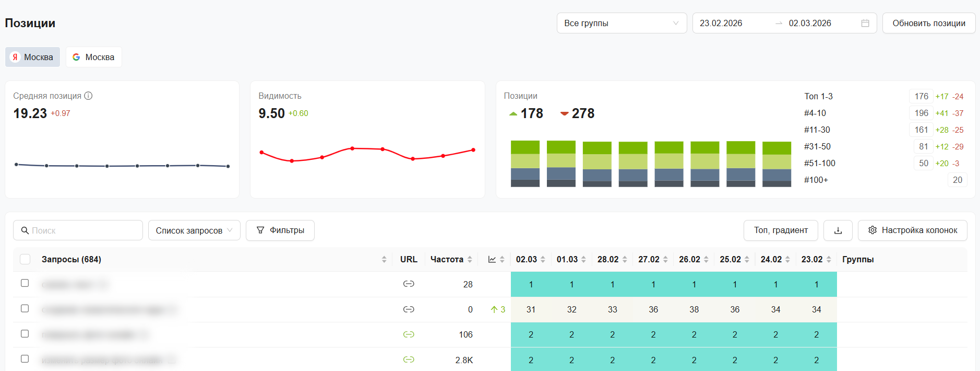Sort the 02.03 date column
The image size is (980, 371).
point(543,259)
